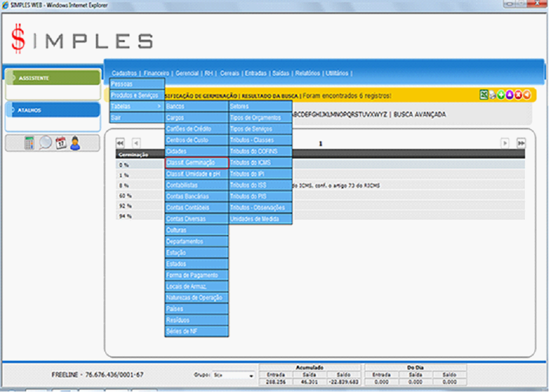Open the Financeiro menu
Screen dimensions: 549x392
tap(156, 73)
